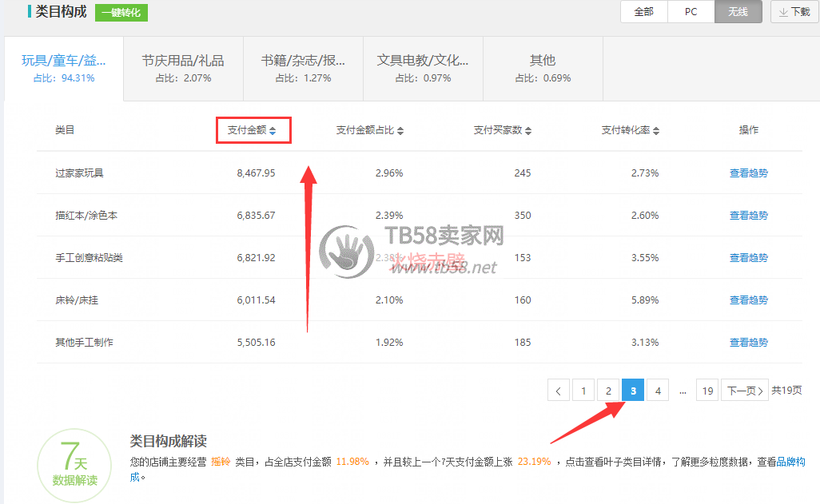Sort table by 支付金额占比 column
Viewport: 820px width, 504px height.
tap(370, 130)
